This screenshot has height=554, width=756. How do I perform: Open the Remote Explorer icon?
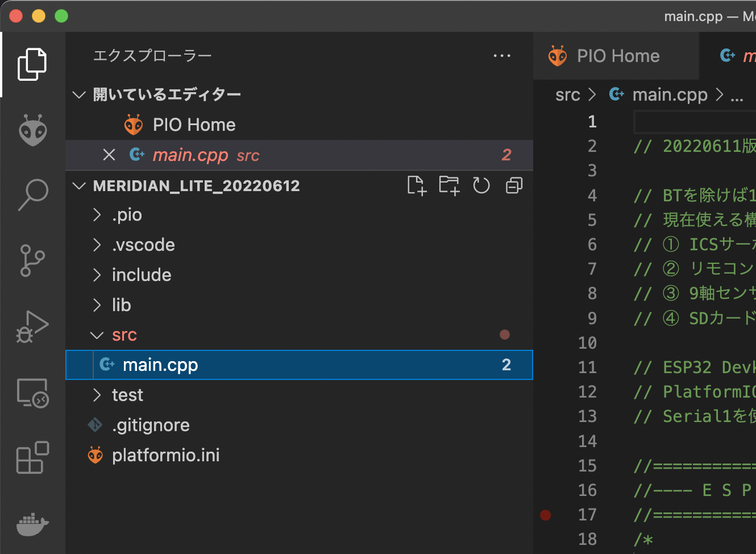pos(32,392)
